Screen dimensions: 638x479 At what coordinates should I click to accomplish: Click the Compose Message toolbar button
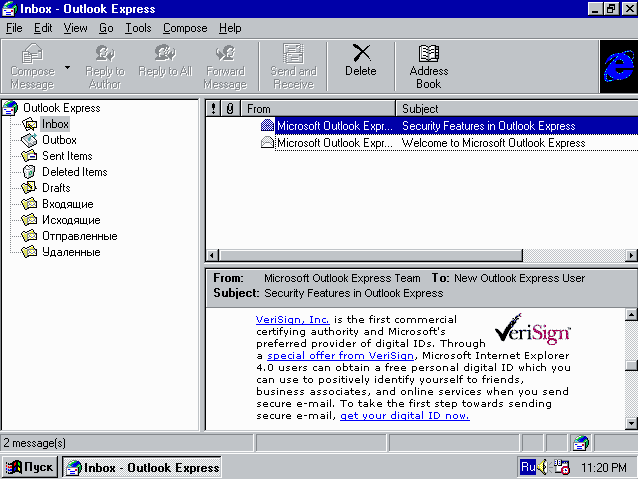(33, 66)
